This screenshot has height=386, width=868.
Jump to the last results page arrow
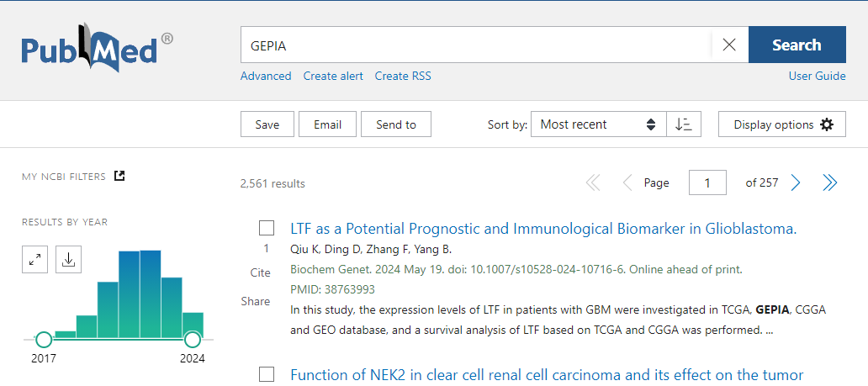(830, 182)
